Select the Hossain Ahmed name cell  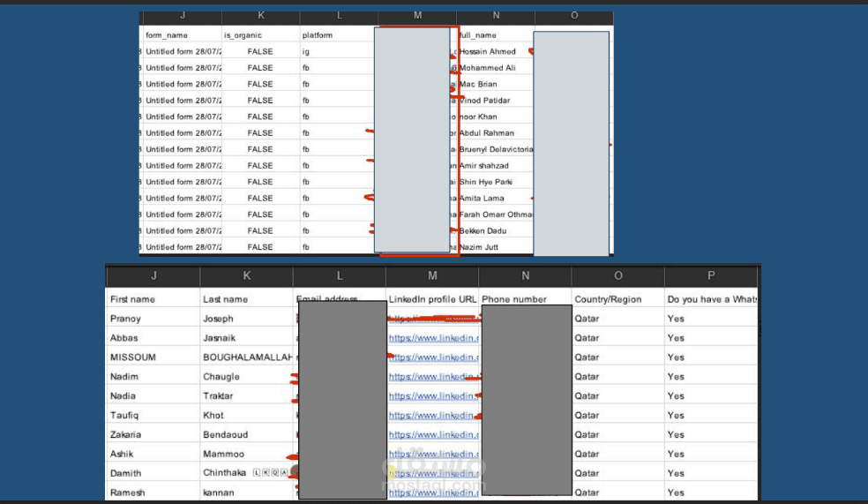496,51
